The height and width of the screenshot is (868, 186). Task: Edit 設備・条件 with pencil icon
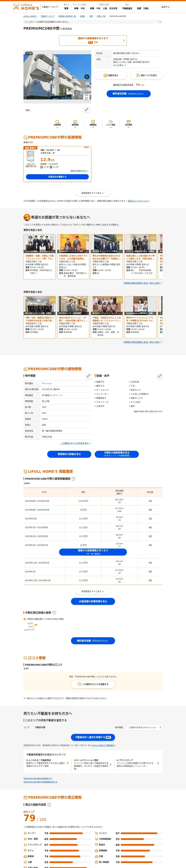click(x=160, y=376)
